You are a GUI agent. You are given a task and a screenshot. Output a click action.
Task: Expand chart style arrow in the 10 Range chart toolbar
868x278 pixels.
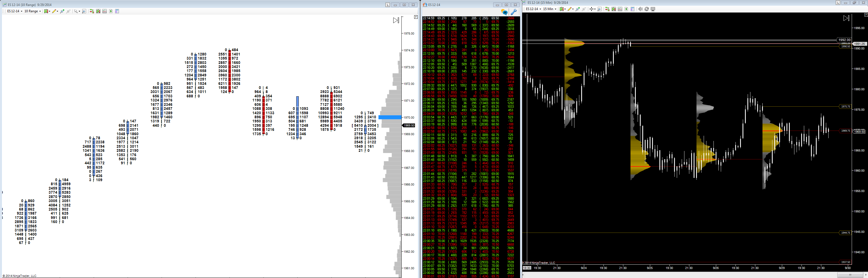click(x=49, y=11)
